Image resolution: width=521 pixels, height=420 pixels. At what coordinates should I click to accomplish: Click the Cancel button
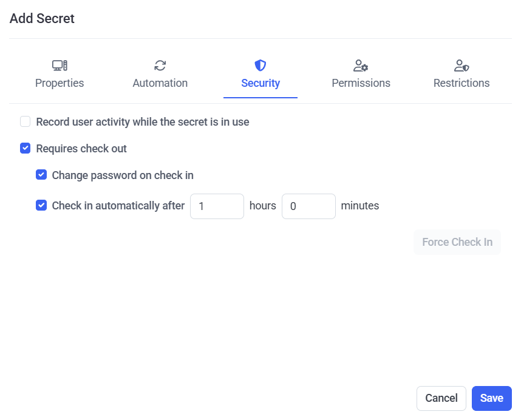(441, 398)
